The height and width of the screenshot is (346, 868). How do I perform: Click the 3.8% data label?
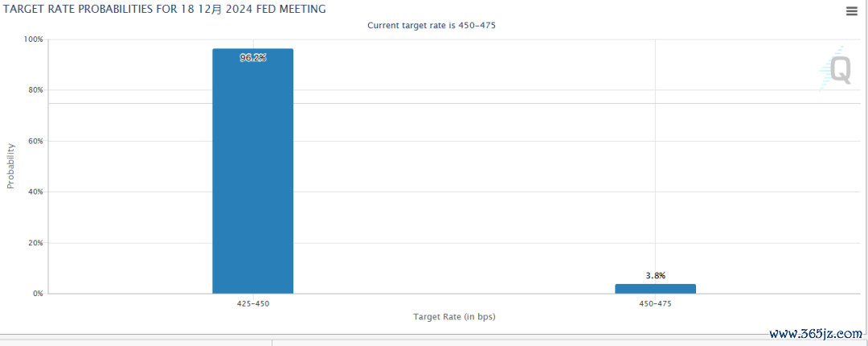656,275
